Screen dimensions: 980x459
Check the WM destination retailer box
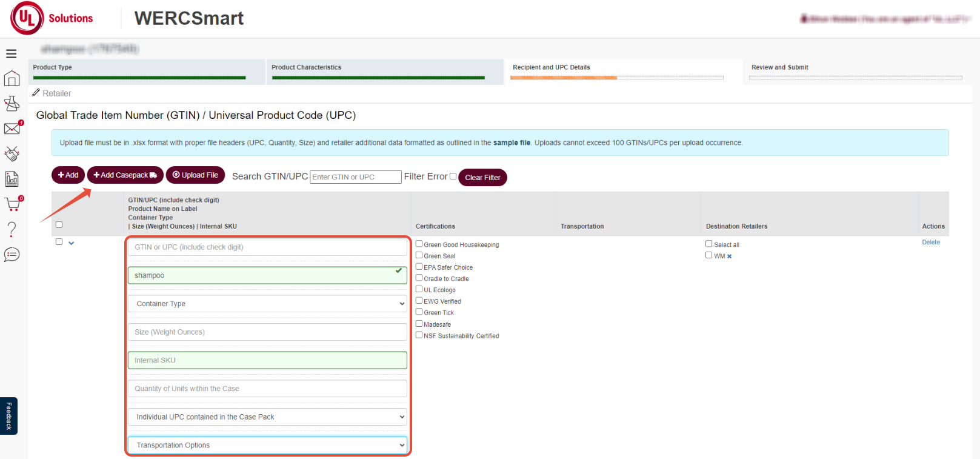click(708, 255)
